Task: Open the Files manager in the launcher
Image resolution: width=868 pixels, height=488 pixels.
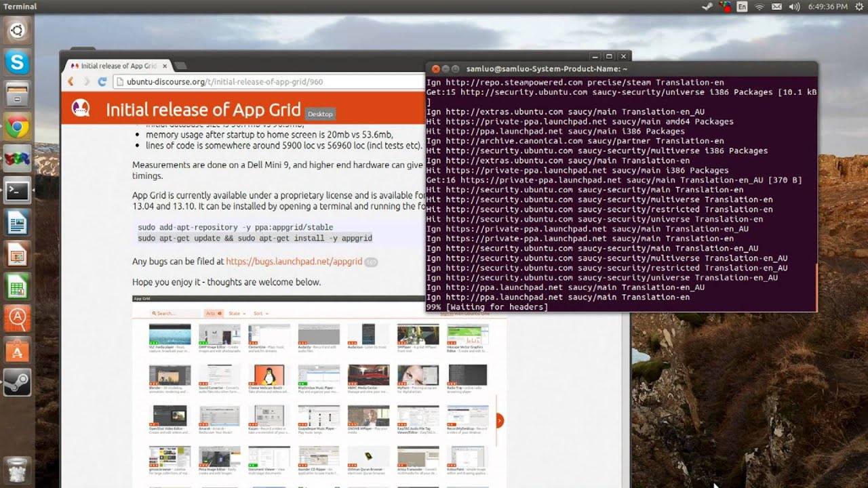Action: tap(17, 95)
